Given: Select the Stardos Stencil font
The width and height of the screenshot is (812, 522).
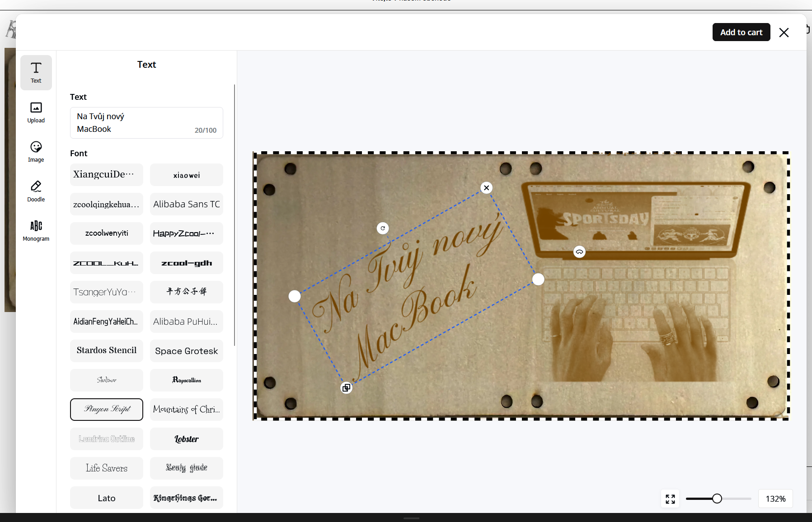Looking at the screenshot, I should click(x=107, y=351).
